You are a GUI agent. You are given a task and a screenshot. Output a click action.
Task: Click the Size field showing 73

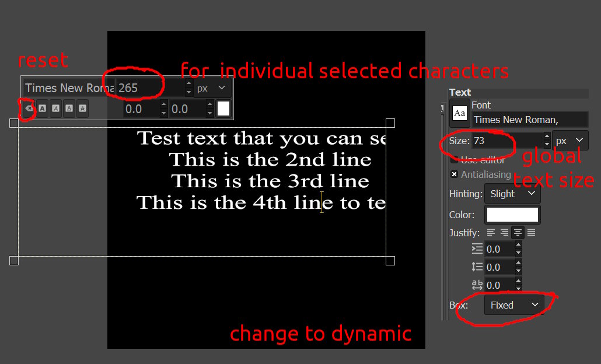tap(508, 141)
